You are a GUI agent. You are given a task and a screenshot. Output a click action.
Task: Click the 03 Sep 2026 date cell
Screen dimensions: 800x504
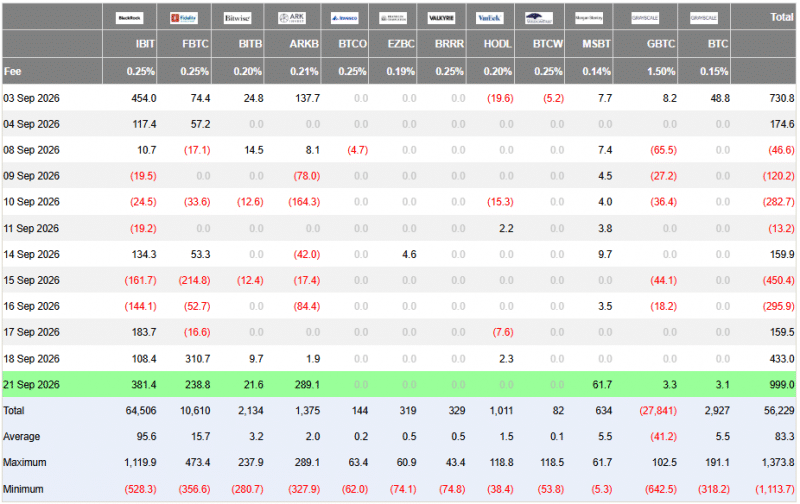coord(31,98)
